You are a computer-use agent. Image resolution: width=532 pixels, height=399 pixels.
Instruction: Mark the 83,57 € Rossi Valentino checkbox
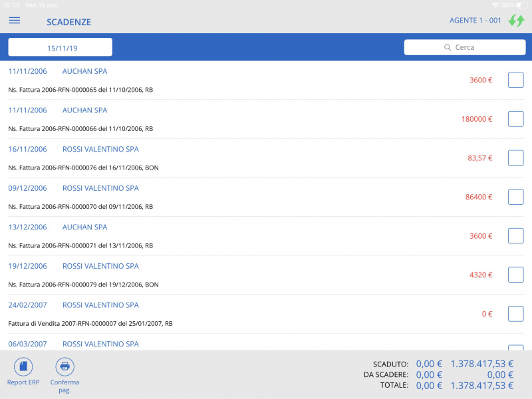click(515, 158)
